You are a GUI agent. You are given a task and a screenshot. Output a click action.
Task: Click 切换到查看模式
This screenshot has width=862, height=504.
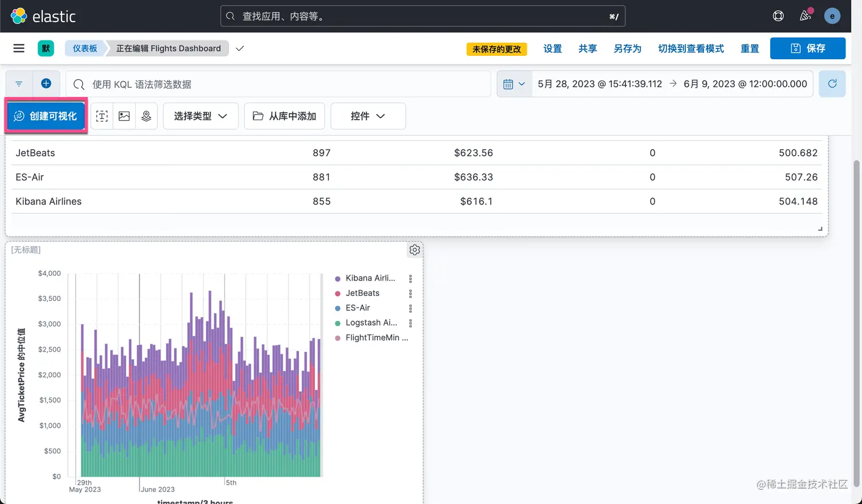click(691, 48)
